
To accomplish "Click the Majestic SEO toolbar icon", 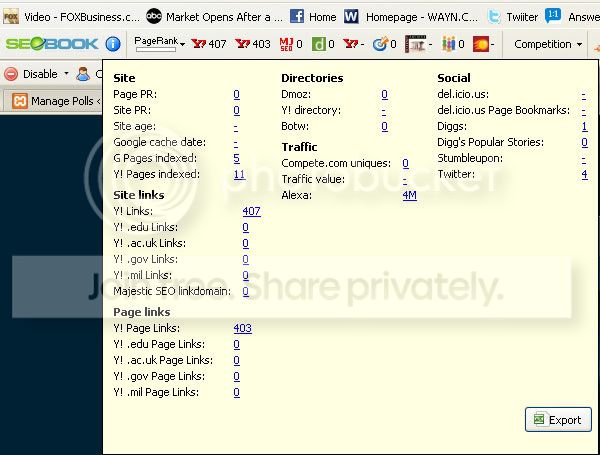I will [x=287, y=44].
